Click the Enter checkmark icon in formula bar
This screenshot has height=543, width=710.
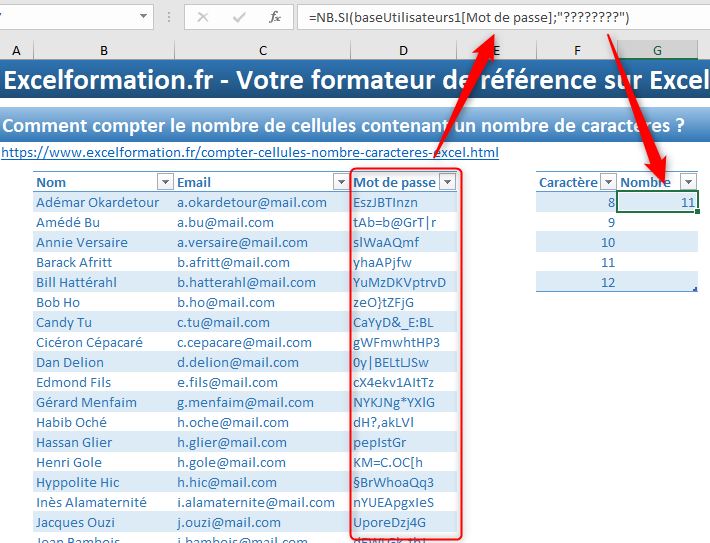(x=238, y=18)
